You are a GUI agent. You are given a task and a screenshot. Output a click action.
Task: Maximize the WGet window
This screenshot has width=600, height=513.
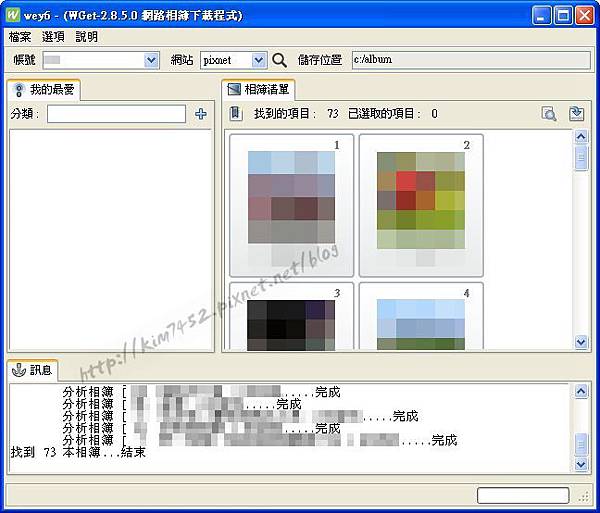click(x=563, y=15)
